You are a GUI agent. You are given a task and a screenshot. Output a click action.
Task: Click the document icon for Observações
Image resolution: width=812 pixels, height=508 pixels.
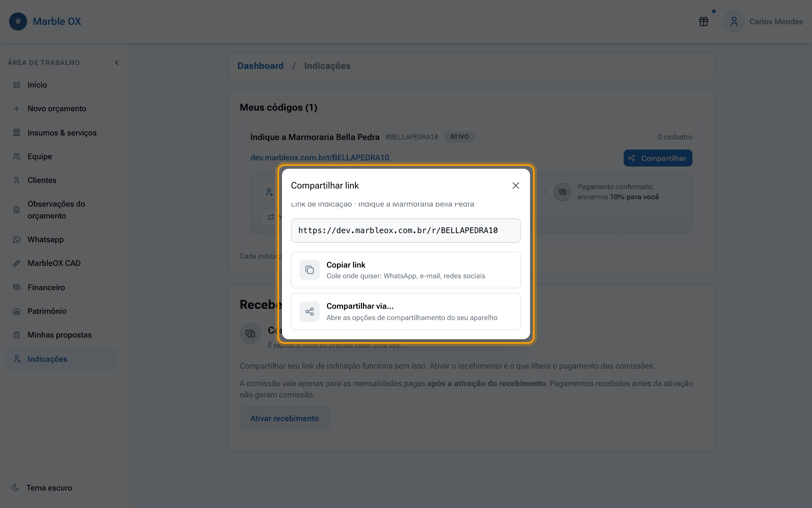[17, 210]
